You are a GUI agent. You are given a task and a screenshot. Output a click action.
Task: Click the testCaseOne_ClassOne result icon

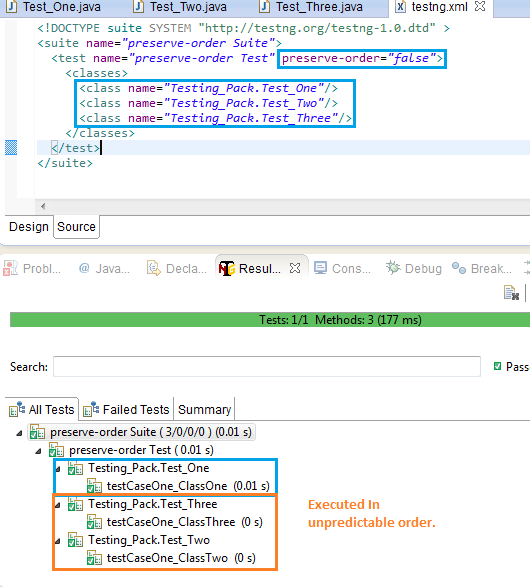(94, 486)
